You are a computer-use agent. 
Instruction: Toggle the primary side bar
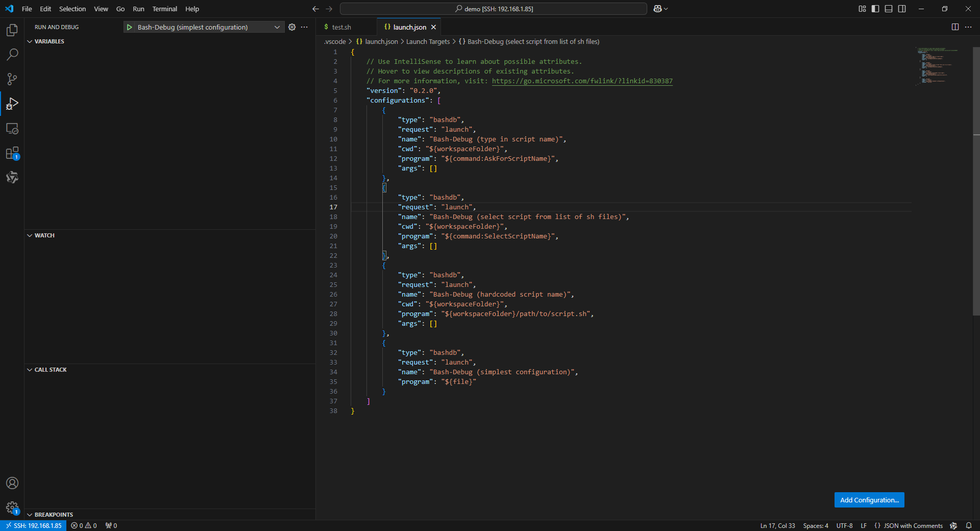[875, 9]
